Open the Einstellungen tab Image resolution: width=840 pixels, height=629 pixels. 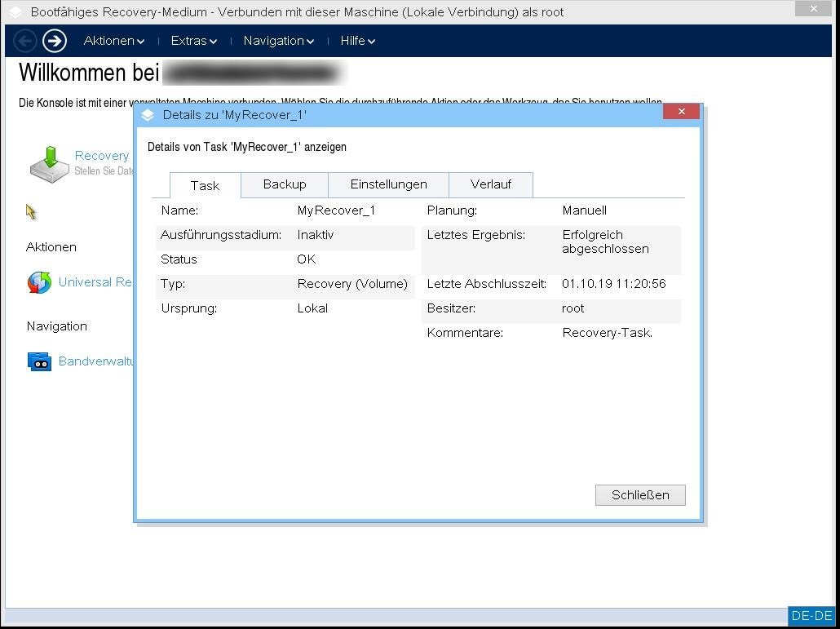(x=388, y=184)
